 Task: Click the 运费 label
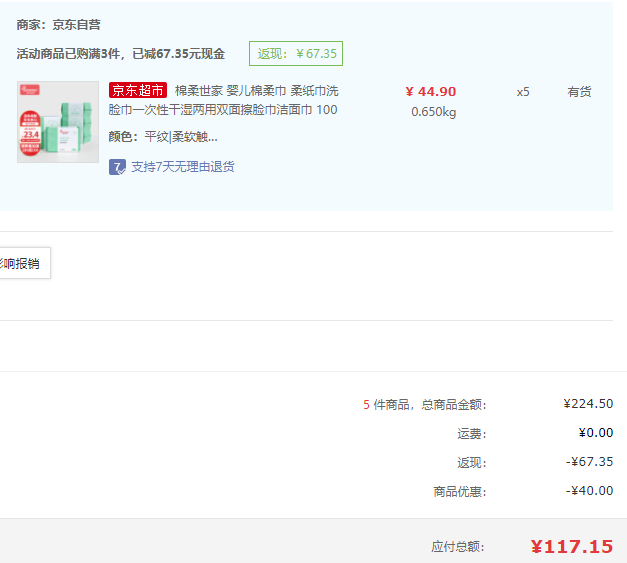click(472, 434)
